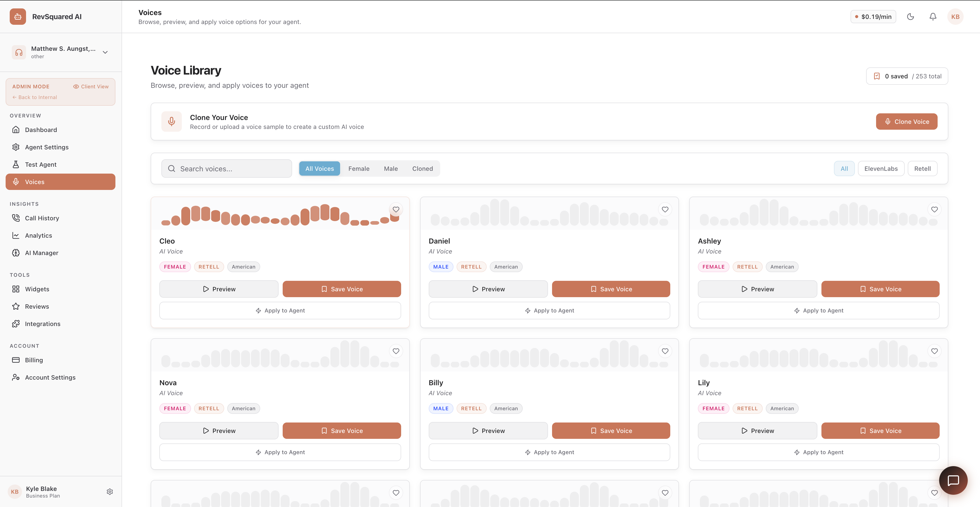Filter by ElevenLabs provider
The image size is (980, 507).
pos(881,168)
